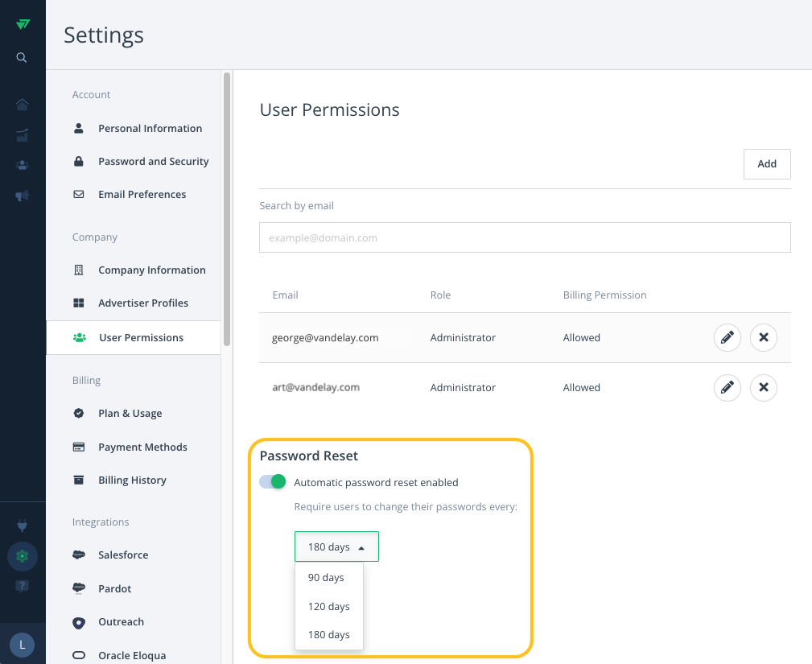Open the user avatar labeled L
The image size is (812, 664).
pos(22,645)
